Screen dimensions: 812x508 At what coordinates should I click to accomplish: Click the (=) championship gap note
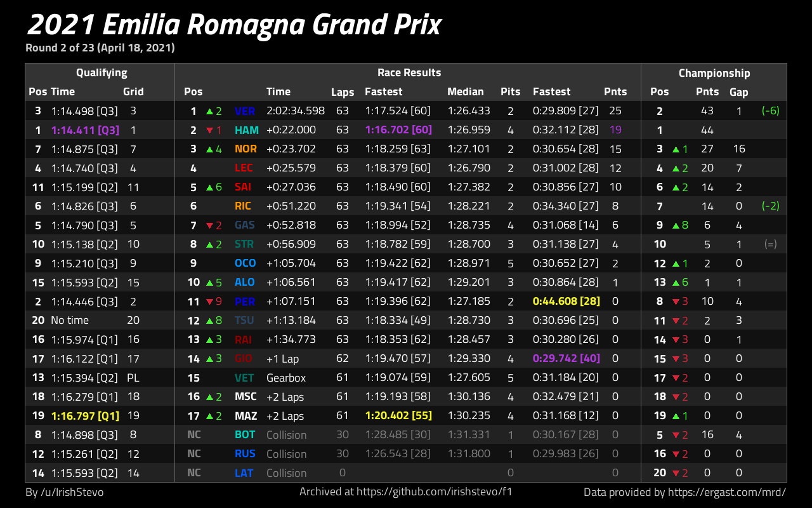(x=770, y=244)
